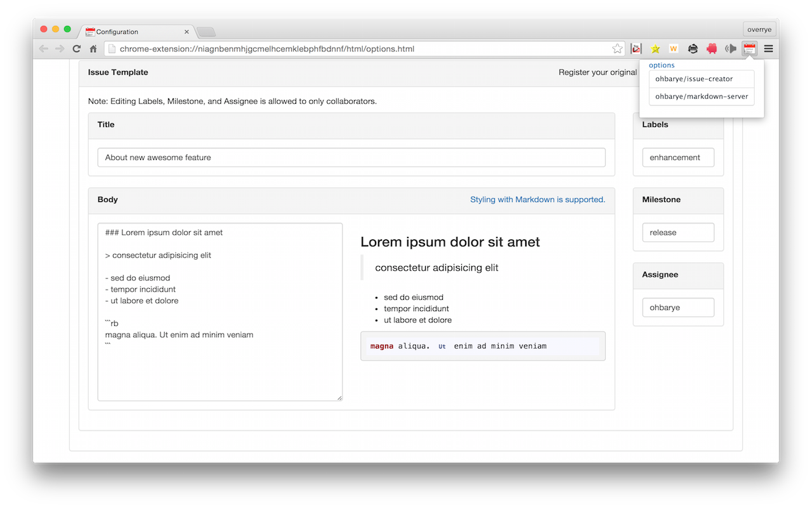Close the Configuration tab
This screenshot has width=812, height=508.
[x=187, y=32]
